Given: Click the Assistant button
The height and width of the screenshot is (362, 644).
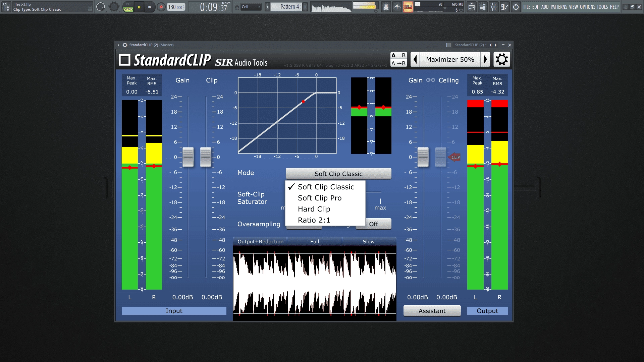Looking at the screenshot, I should click(432, 311).
